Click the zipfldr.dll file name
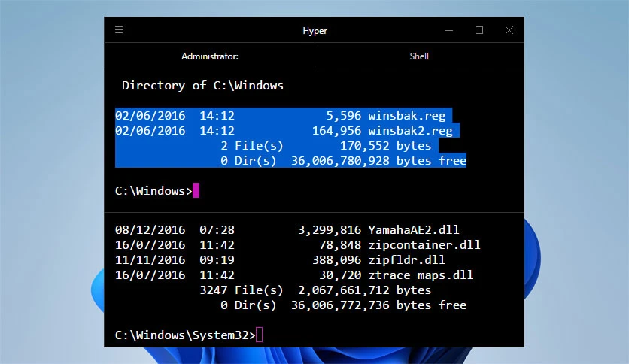 407,260
